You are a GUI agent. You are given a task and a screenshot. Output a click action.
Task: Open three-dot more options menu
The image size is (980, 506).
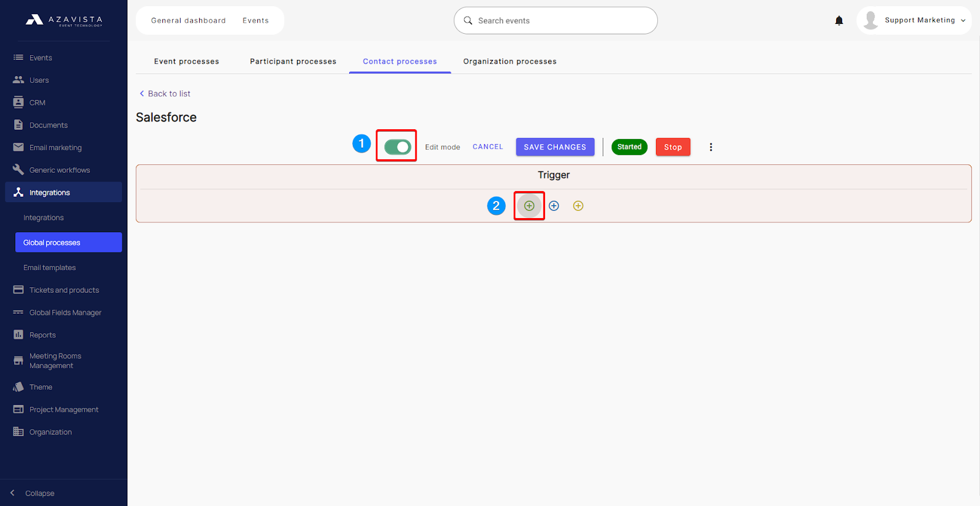(710, 147)
